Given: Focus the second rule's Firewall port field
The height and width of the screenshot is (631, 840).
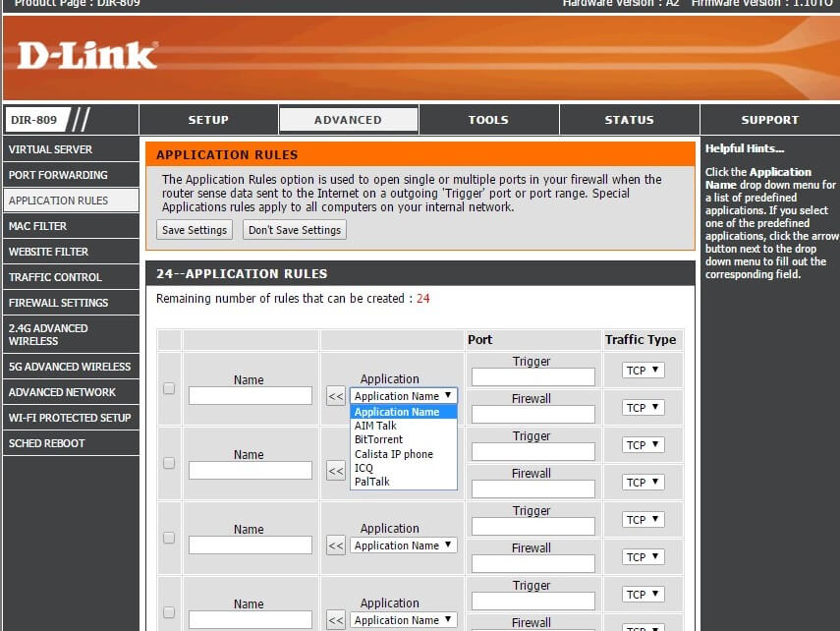Looking at the screenshot, I should click(533, 488).
